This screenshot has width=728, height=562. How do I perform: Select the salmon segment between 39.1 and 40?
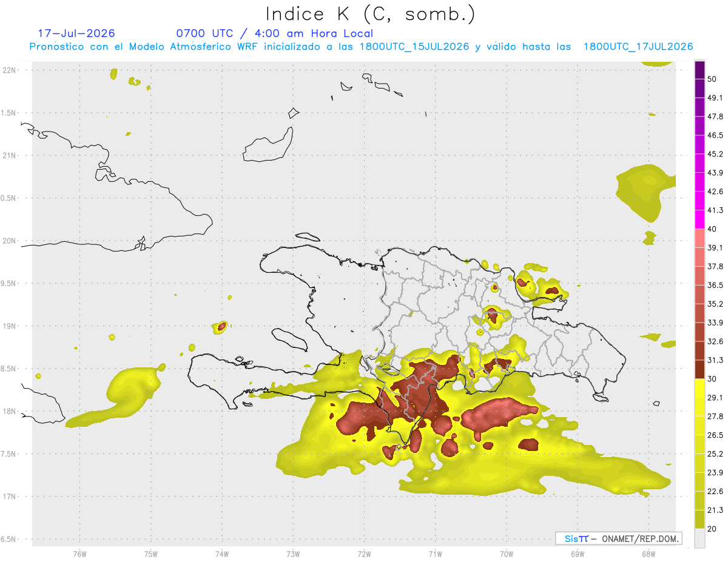point(699,239)
